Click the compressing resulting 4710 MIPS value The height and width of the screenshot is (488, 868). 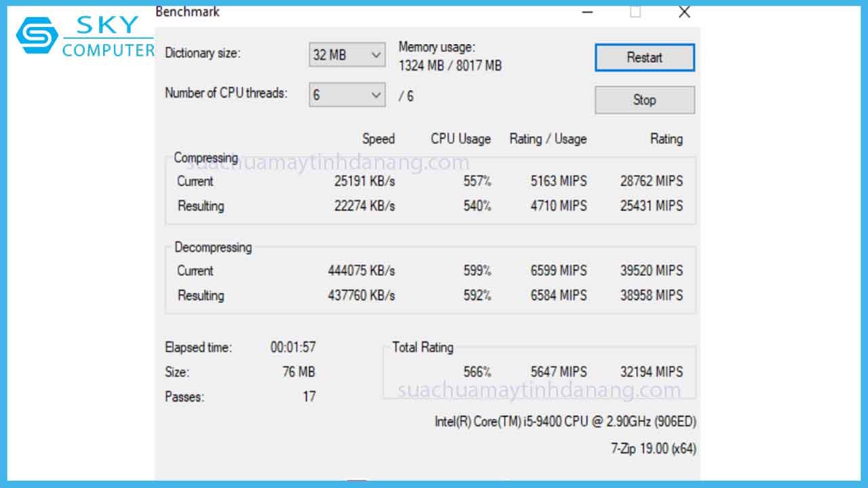(x=559, y=205)
